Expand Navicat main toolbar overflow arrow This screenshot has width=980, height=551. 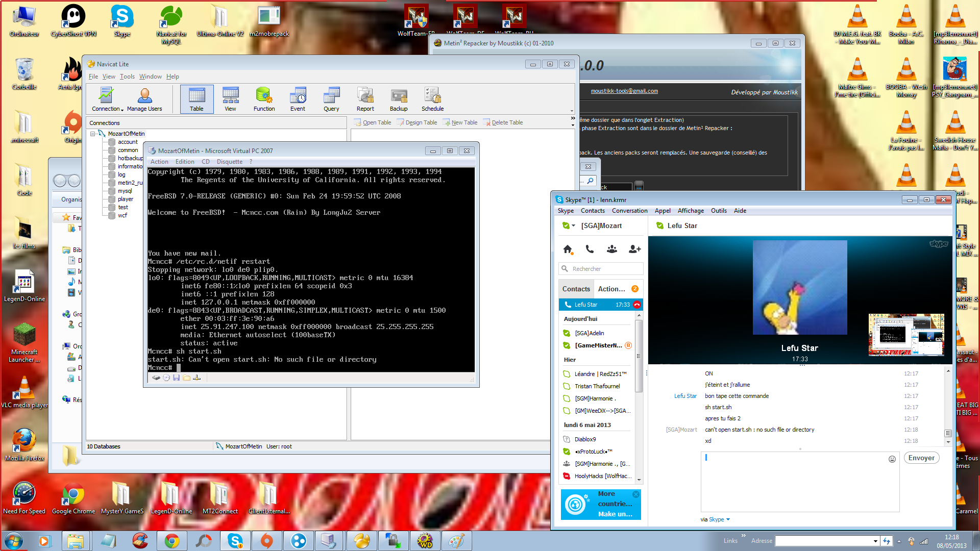coord(572,111)
